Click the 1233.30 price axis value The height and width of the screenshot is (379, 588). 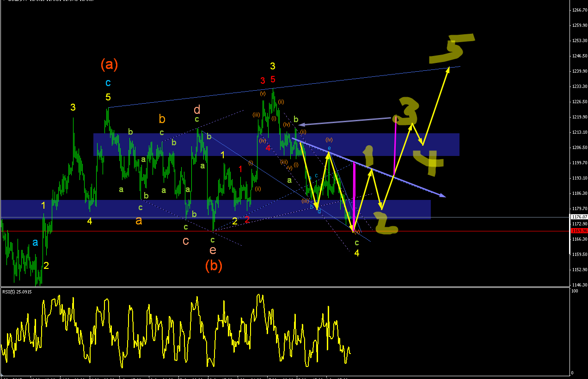pyautogui.click(x=580, y=86)
